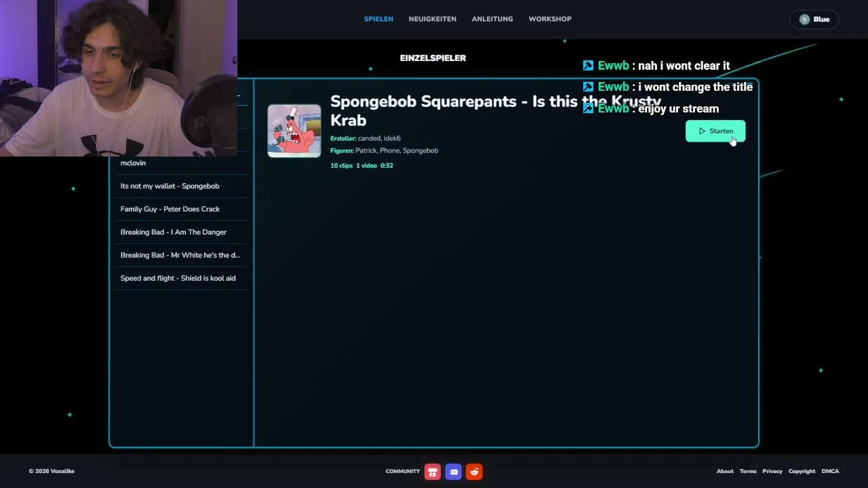Click the 'Spongebob Squarepants - Is this the Krusty Krab' title
This screenshot has width=868, height=488.
point(496,110)
